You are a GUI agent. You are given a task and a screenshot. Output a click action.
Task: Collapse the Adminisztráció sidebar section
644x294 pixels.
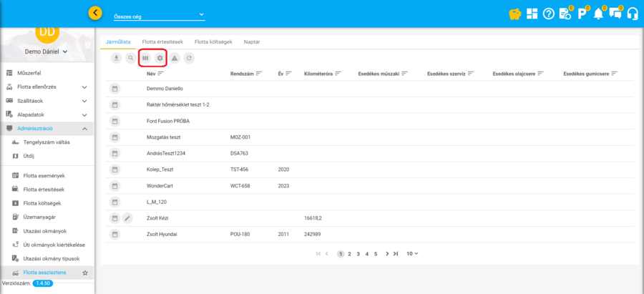[84, 129]
